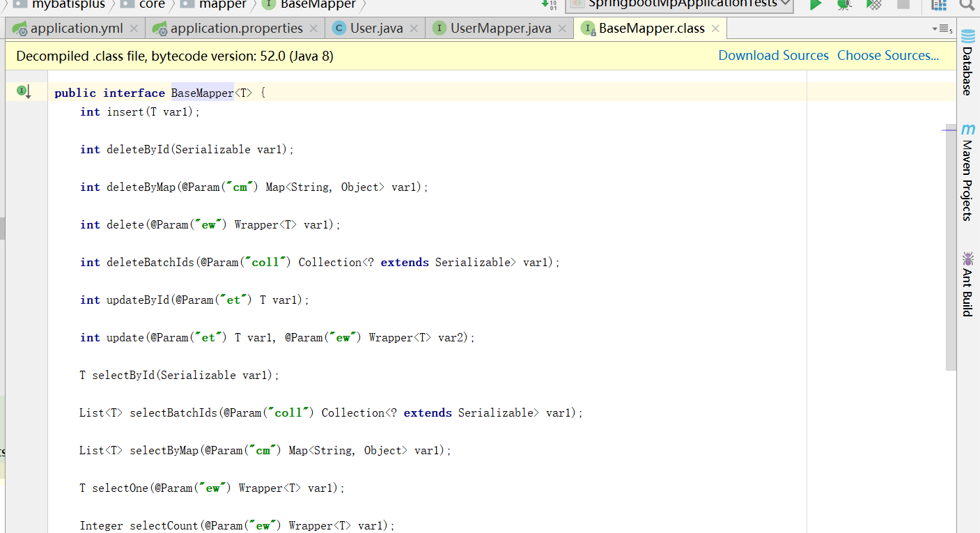
Task: Run SpringbootMpApplicationTests with green play button
Action: tap(815, 4)
